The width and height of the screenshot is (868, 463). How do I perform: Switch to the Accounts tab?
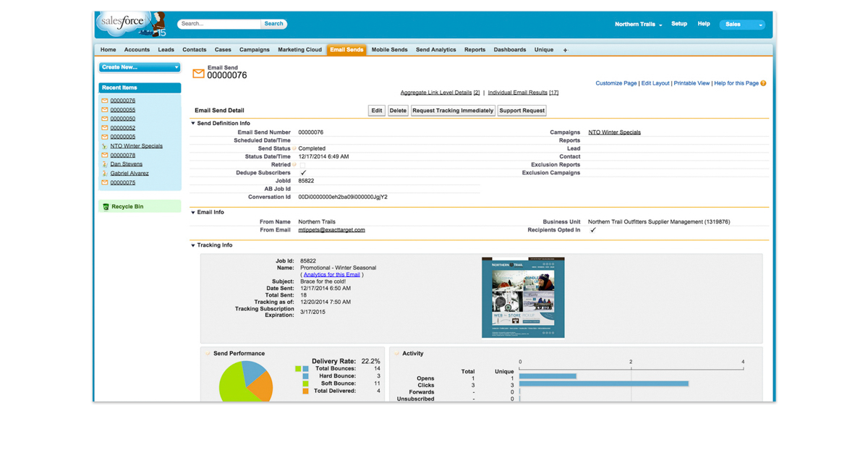137,50
